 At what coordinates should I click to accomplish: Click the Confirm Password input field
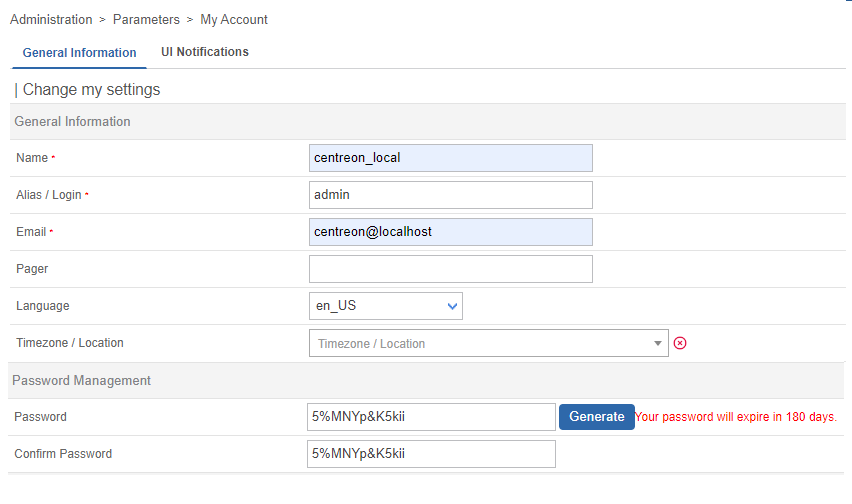point(431,454)
